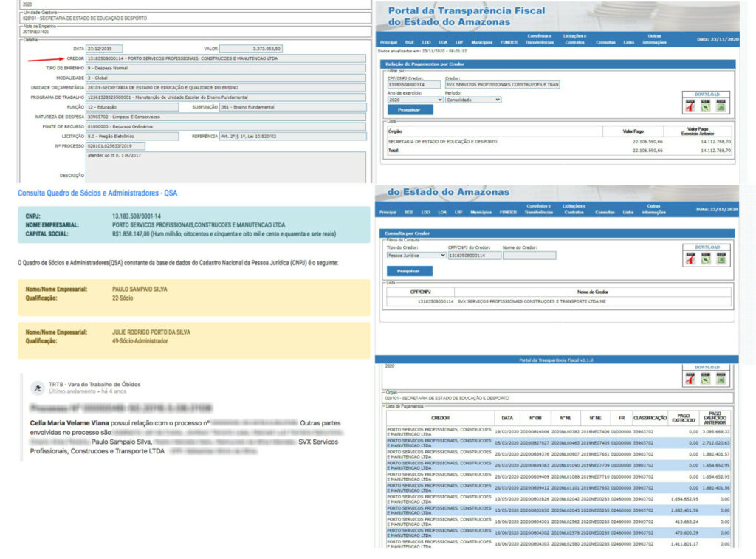The width and height of the screenshot is (756, 559).
Task: Download PDF in Relação de Pagamentos por Credor panel
Action: pyautogui.click(x=690, y=107)
